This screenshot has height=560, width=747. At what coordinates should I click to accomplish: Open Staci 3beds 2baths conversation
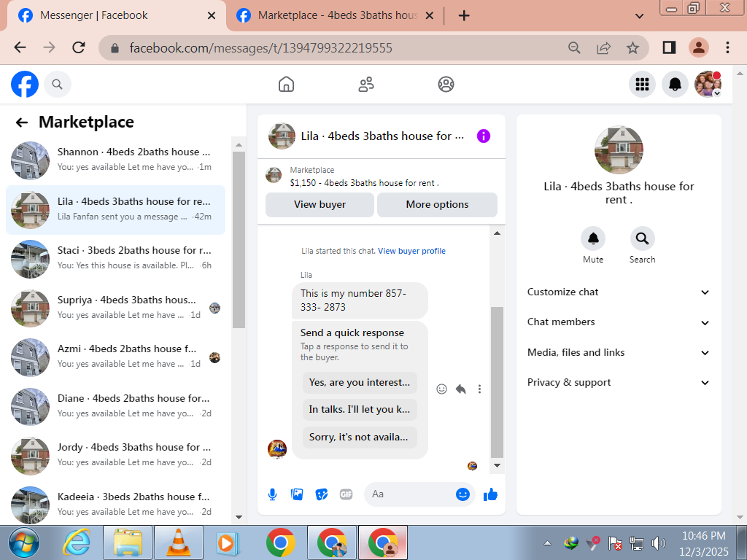coord(115,259)
